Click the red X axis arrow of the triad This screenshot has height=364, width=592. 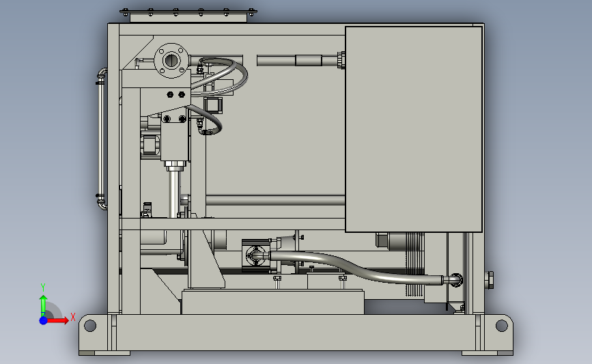click(57, 320)
